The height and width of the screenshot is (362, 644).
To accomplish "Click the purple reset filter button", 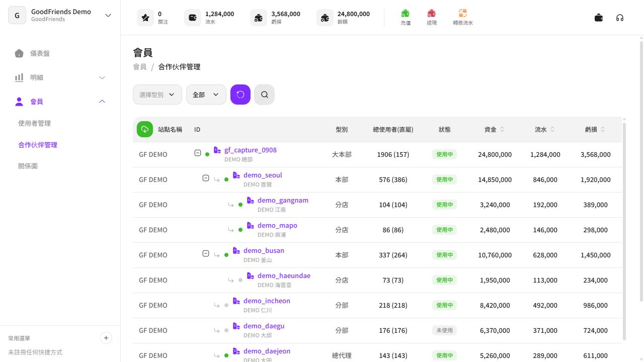I will tap(240, 95).
